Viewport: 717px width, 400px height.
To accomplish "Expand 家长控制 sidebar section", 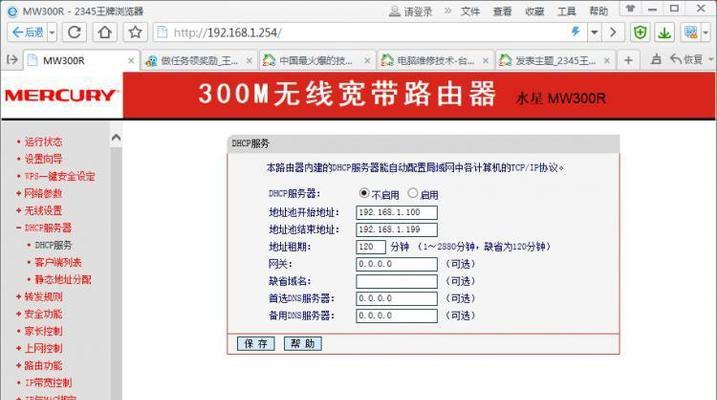I will (43, 331).
